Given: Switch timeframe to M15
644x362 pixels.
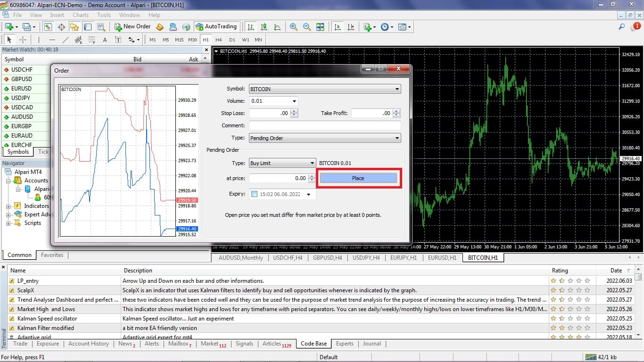Looking at the screenshot, I should (179, 40).
